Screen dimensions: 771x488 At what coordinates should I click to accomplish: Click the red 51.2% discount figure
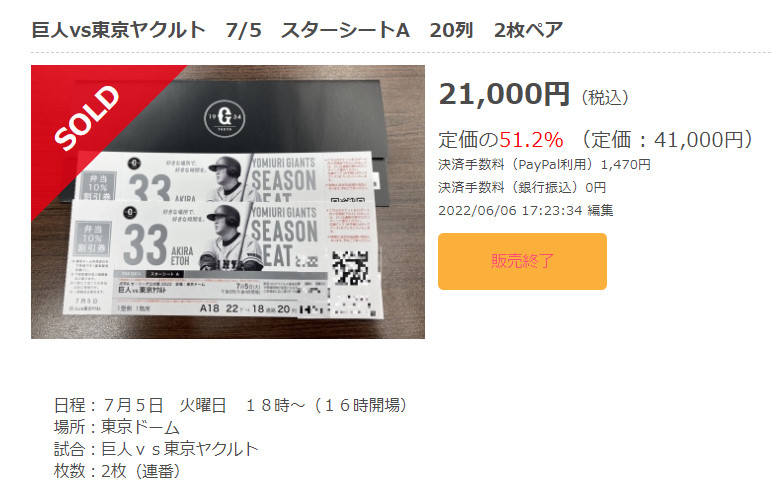point(531,140)
